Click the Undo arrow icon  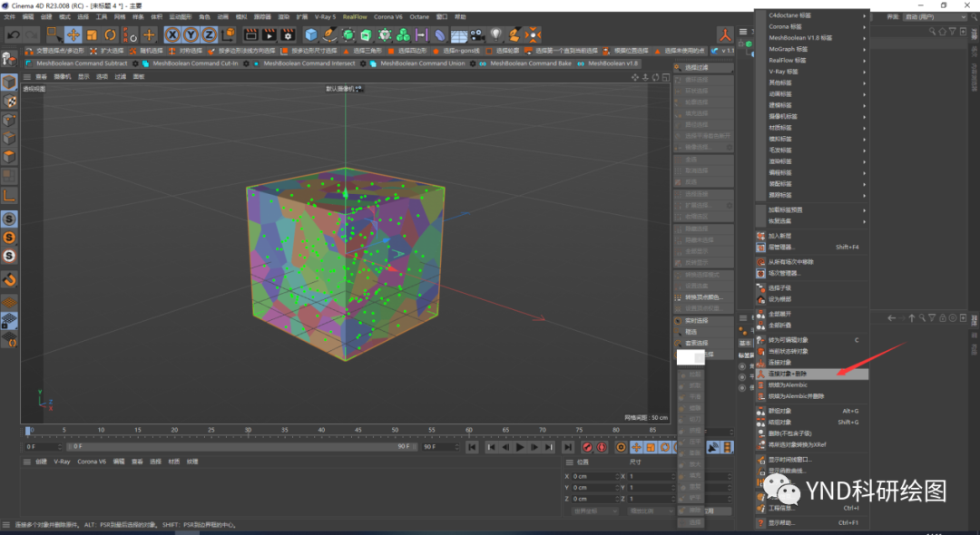point(13,35)
